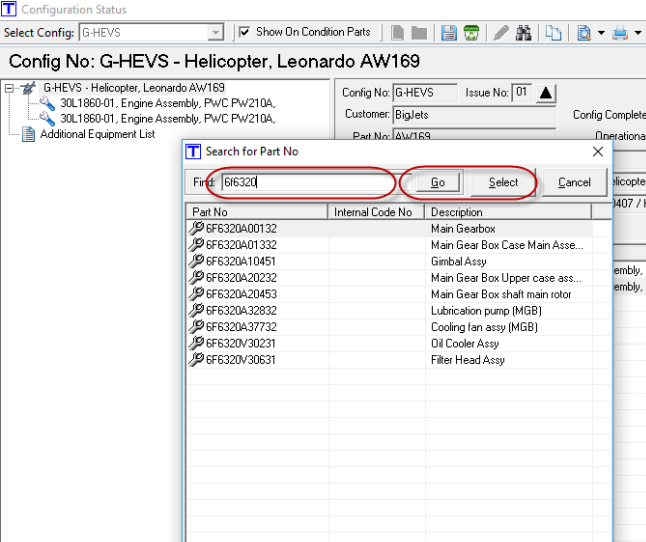Image resolution: width=646 pixels, height=542 pixels.
Task: Click the Cancel button
Action: point(574,182)
